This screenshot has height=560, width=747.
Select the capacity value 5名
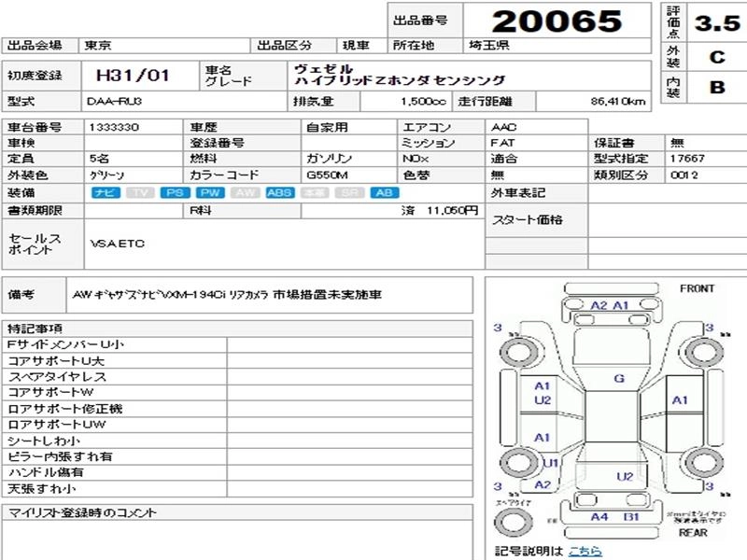tap(99, 159)
